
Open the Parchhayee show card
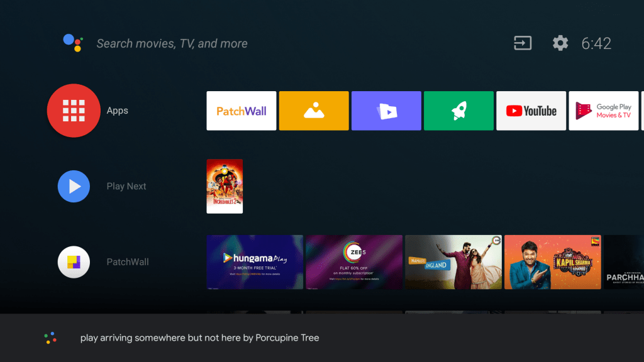624,262
